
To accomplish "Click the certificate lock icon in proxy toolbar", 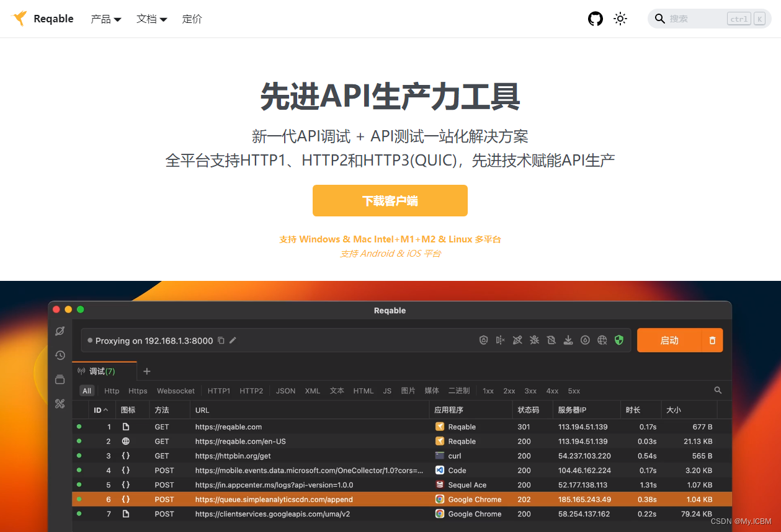I will click(x=483, y=340).
